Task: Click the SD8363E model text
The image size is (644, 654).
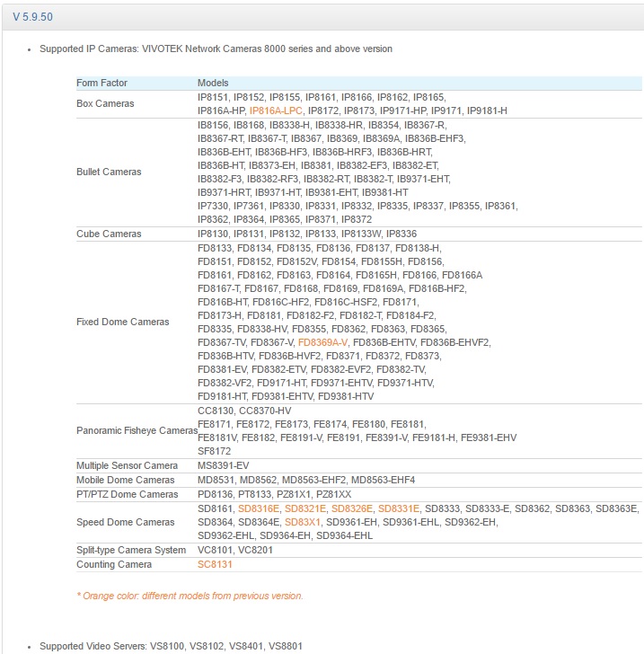Action: pos(616,508)
